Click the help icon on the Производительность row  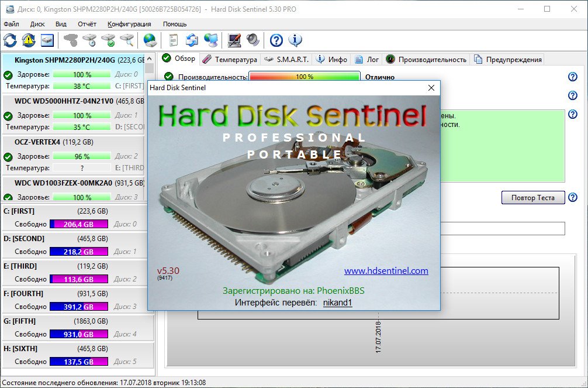pyautogui.click(x=573, y=77)
